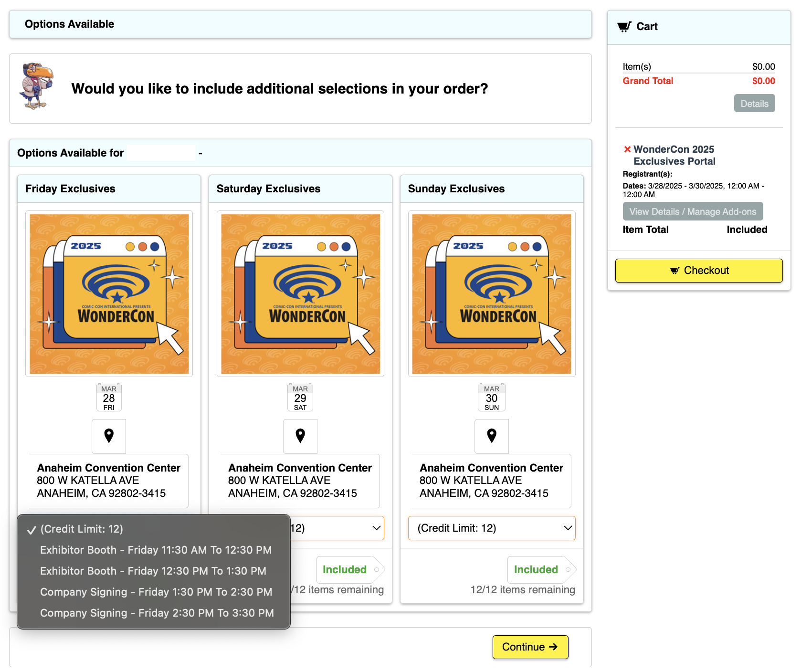The height and width of the screenshot is (672, 801).
Task: Choose Exhibitor Booth Friday 11:30 AM slot
Action: click(x=156, y=550)
